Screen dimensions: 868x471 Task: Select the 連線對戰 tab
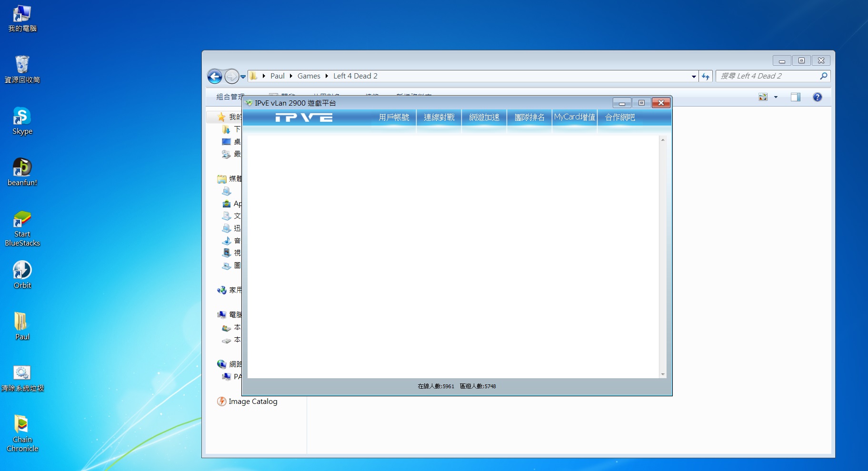coord(439,117)
